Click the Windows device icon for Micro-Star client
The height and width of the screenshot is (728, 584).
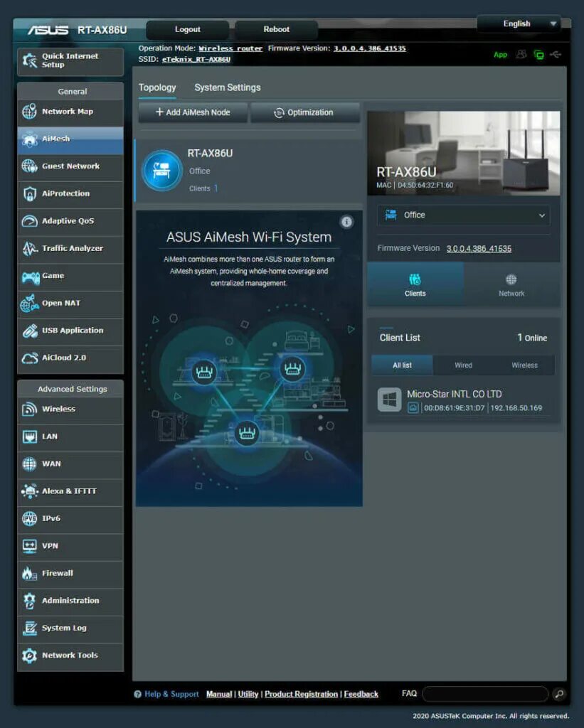tap(389, 400)
